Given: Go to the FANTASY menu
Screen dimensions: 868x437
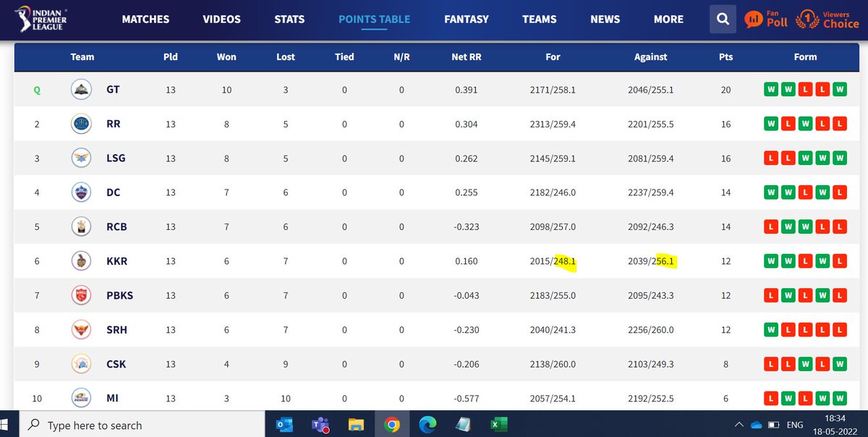Looking at the screenshot, I should tap(467, 20).
